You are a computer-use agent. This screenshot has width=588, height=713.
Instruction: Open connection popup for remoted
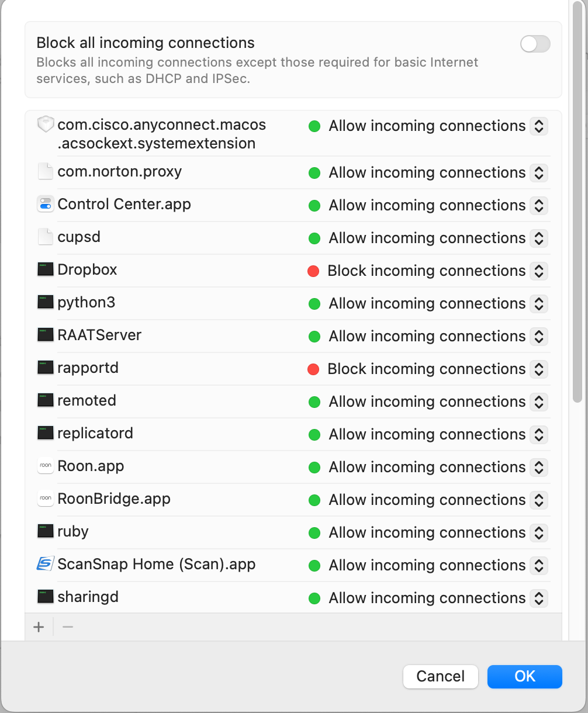click(x=539, y=402)
